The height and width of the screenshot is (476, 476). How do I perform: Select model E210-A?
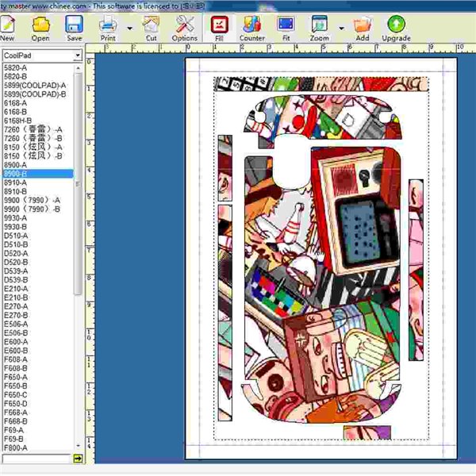click(16, 289)
